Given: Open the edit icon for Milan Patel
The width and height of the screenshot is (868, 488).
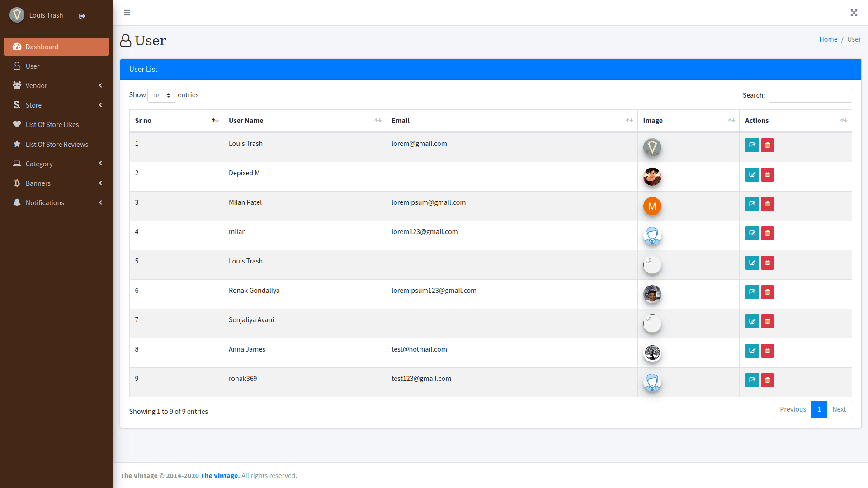Looking at the screenshot, I should [752, 204].
